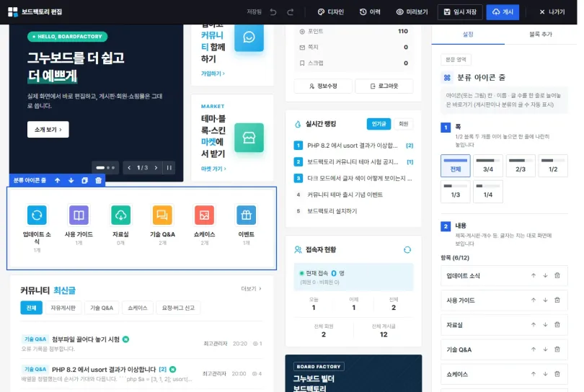Open the 마켓 가기 link

[213, 169]
